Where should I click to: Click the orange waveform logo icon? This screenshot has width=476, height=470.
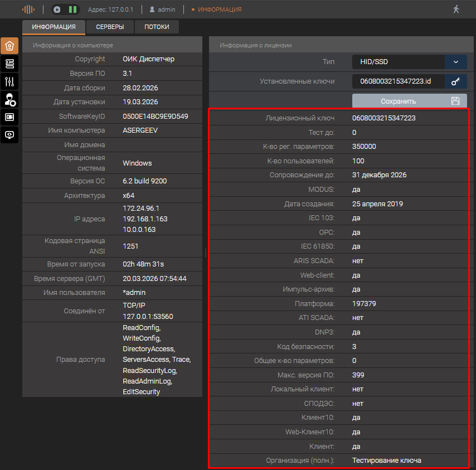tap(28, 9)
